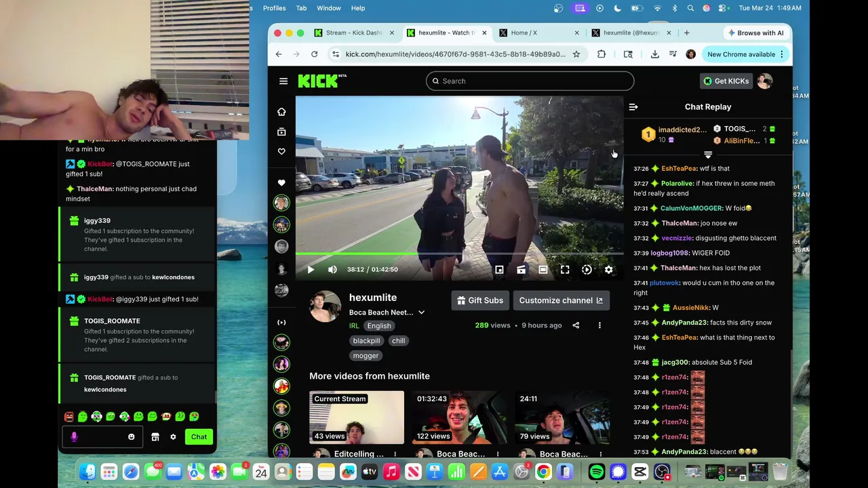Open the profile avatar menu on Kick
868x488 pixels.
765,81
